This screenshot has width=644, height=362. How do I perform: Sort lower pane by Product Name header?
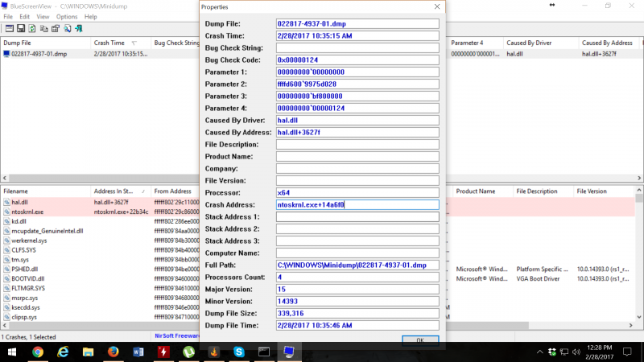pyautogui.click(x=482, y=191)
